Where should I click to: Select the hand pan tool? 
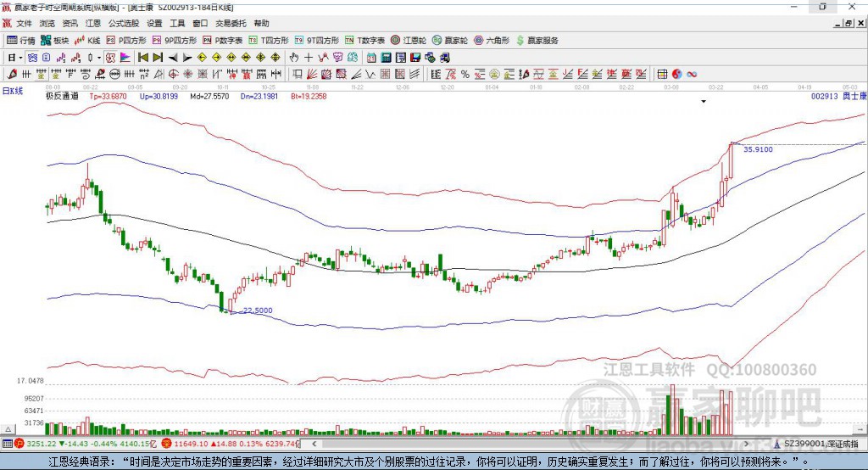point(294,58)
